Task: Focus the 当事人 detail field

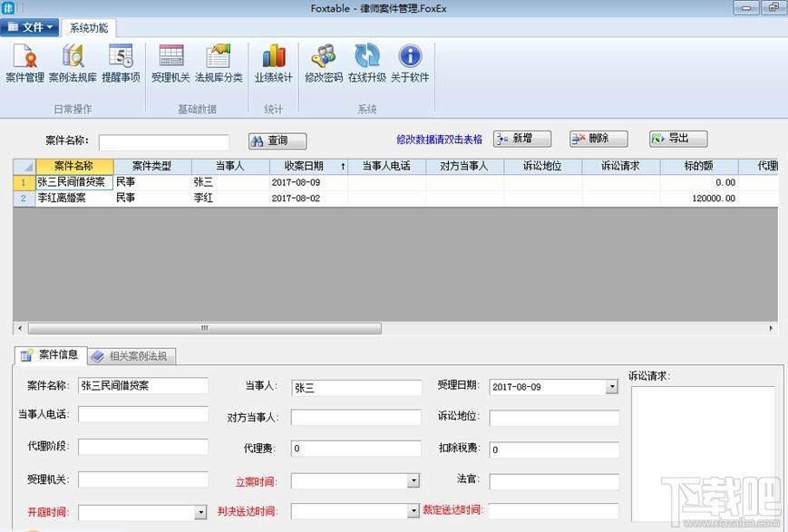Action: (x=356, y=387)
